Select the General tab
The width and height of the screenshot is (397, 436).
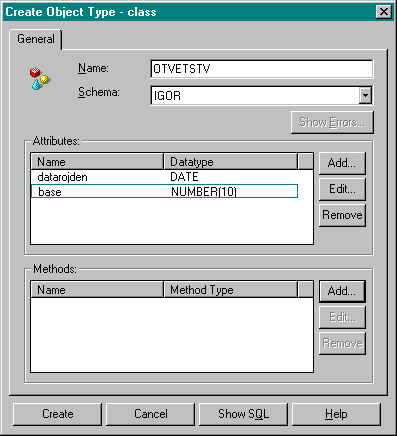click(36, 39)
